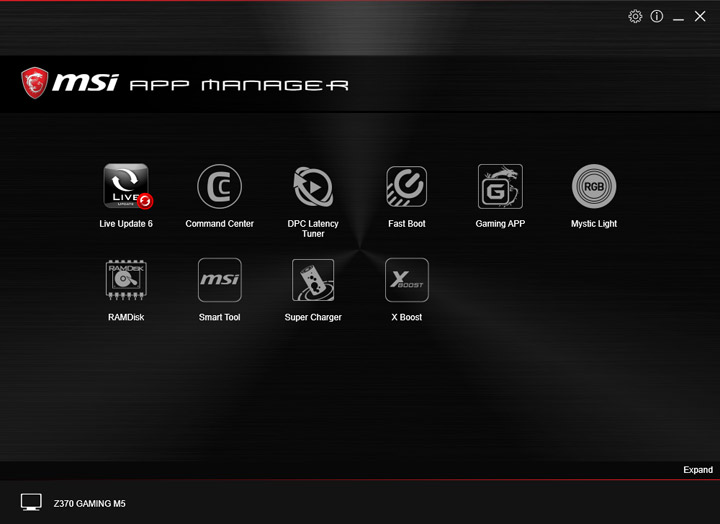
Task: Click the Mystic Light label
Action: click(x=594, y=224)
